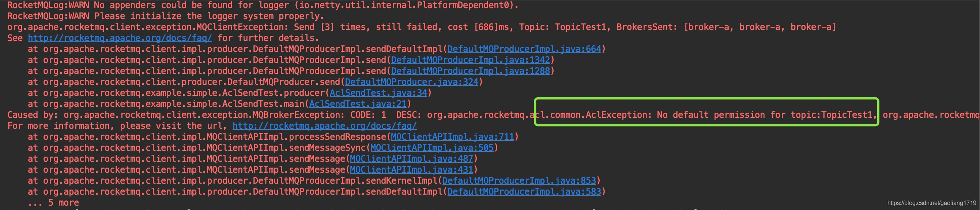Screen dimensions: 980x210
Task: Open the FAQ URL after the word See
Action: click(x=120, y=38)
